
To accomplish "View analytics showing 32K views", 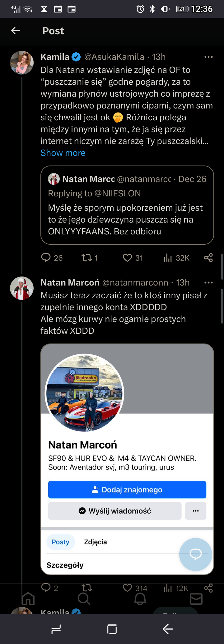I will (168, 258).
